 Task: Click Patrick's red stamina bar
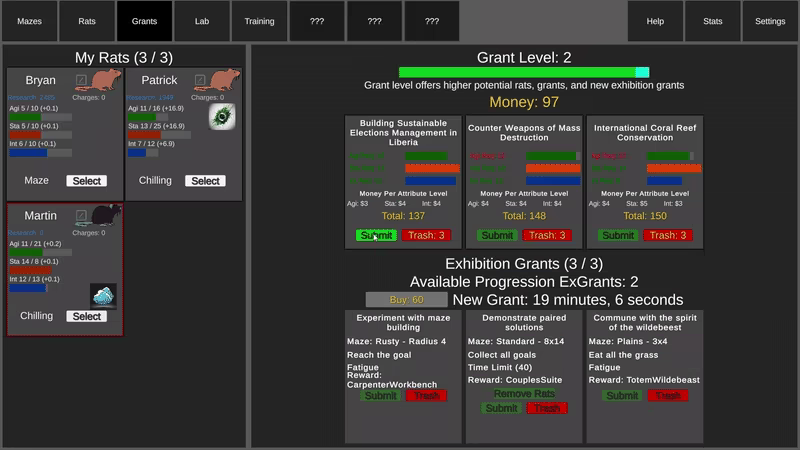click(159, 135)
